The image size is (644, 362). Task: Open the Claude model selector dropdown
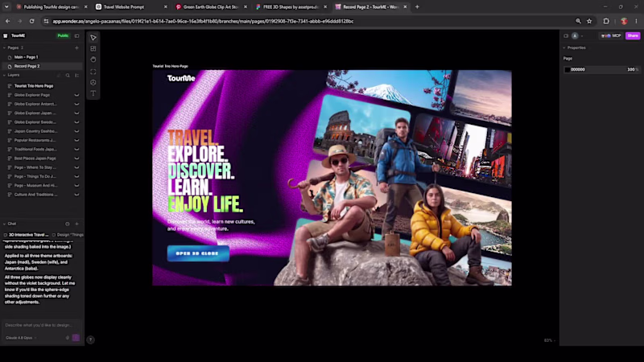coord(21,338)
